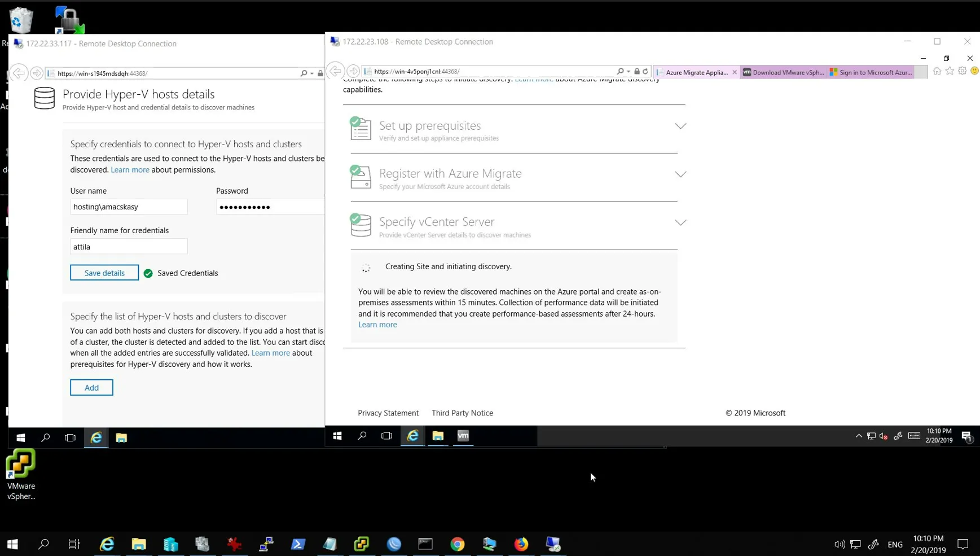This screenshot has width=980, height=556.
Task: Click Add to add Hyper-V hosts
Action: click(91, 387)
